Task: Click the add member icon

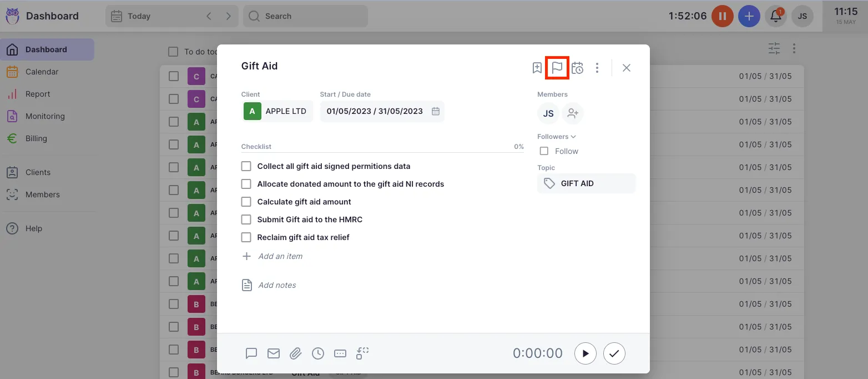Action: (x=573, y=113)
